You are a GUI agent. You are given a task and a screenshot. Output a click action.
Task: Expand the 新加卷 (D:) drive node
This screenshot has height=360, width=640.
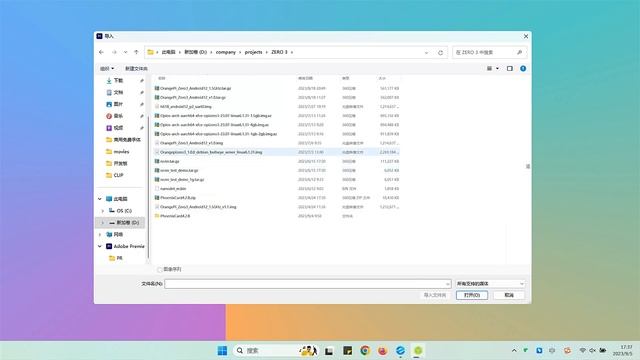tap(102, 222)
